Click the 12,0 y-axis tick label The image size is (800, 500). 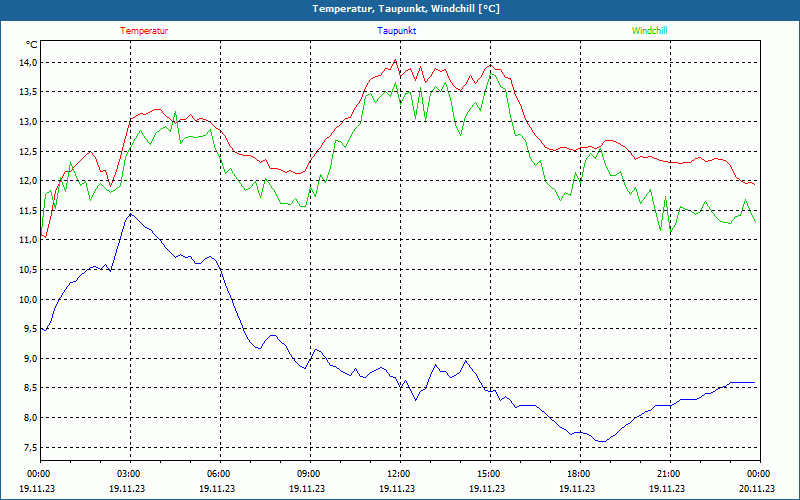pos(27,181)
